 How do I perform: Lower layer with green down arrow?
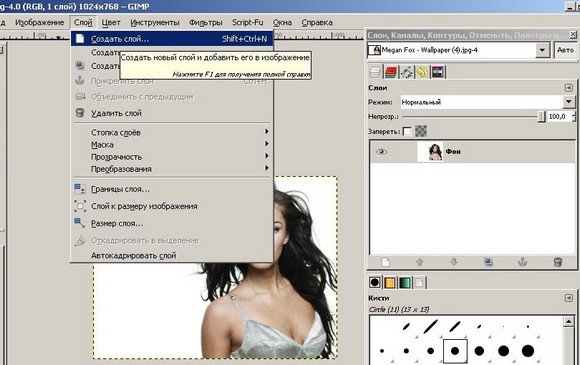coord(454,262)
